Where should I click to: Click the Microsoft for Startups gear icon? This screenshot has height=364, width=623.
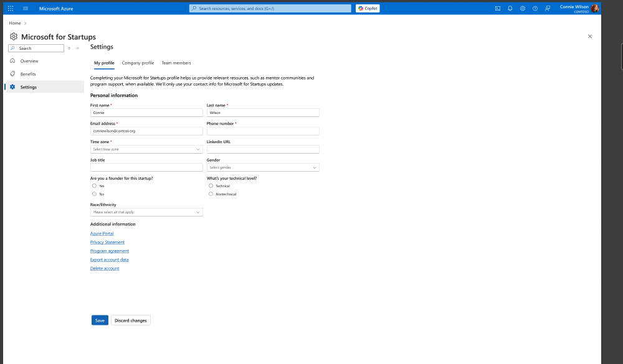coord(14,37)
